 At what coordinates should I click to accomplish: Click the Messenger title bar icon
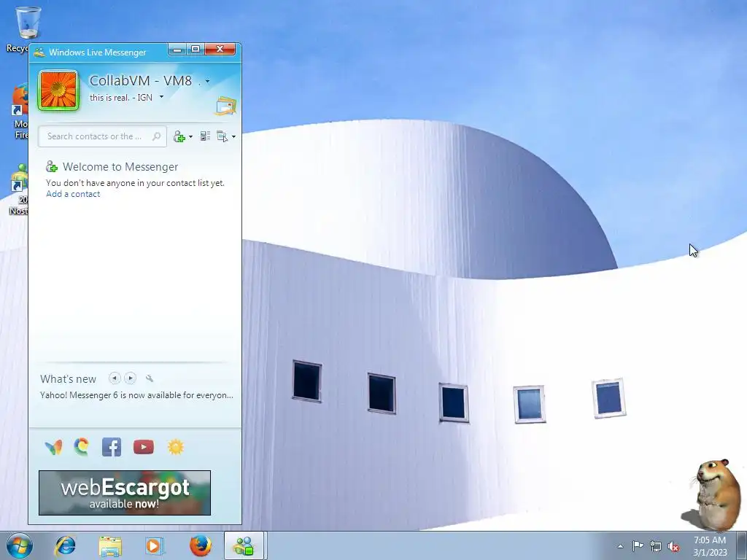[x=39, y=52]
